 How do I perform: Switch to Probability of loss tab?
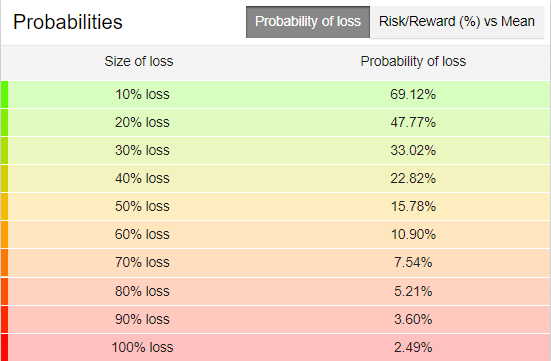(308, 22)
